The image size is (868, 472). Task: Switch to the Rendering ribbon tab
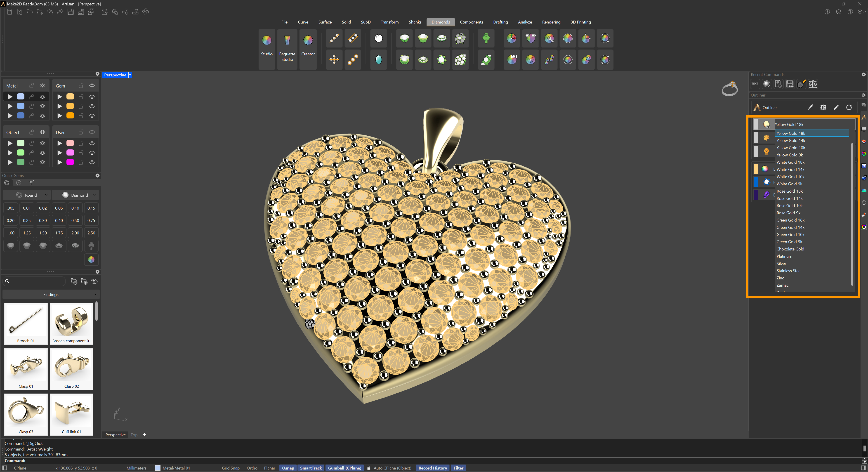point(551,22)
